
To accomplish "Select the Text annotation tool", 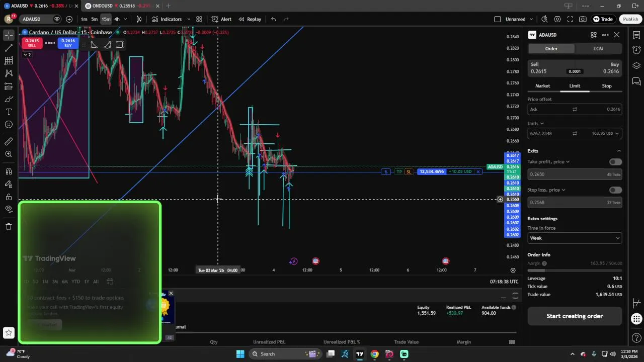I will pyautogui.click(x=9, y=112).
